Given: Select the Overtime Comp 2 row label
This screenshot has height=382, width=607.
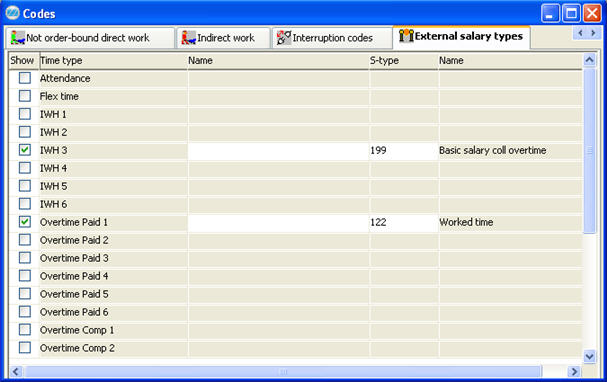Looking at the screenshot, I should coord(77,348).
